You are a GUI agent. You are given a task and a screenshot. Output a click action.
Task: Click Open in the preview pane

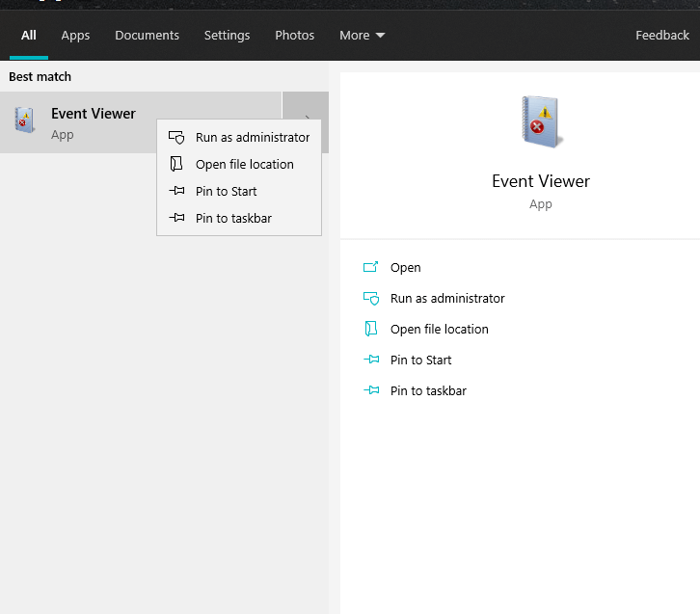[405, 267]
